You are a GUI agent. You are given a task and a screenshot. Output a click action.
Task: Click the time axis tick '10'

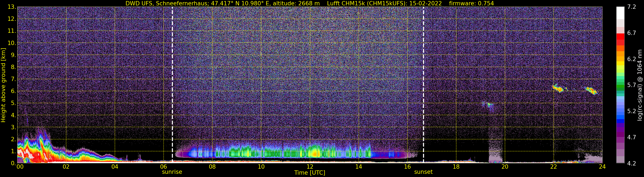pos(261,167)
